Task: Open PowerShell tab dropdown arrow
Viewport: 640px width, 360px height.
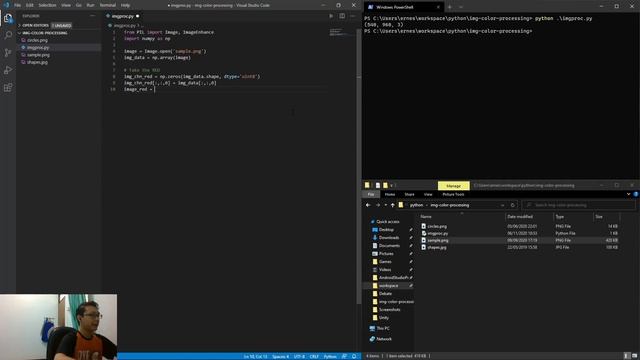Action: [x=461, y=7]
